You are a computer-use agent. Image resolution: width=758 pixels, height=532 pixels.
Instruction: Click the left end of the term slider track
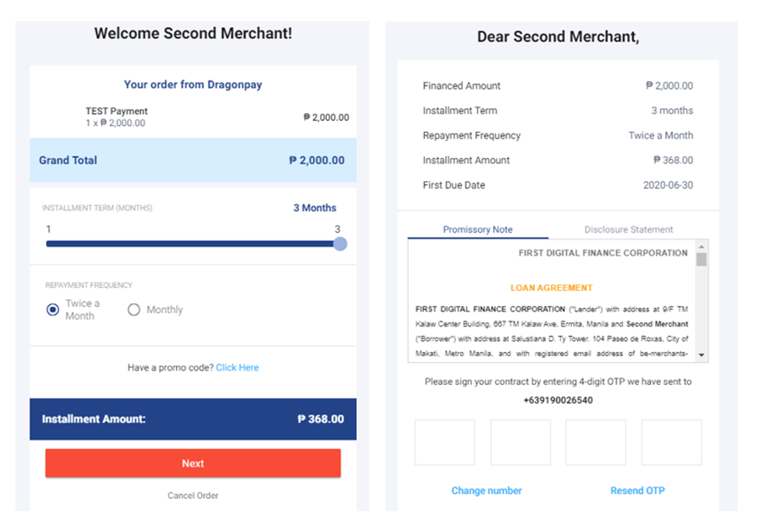[49, 243]
